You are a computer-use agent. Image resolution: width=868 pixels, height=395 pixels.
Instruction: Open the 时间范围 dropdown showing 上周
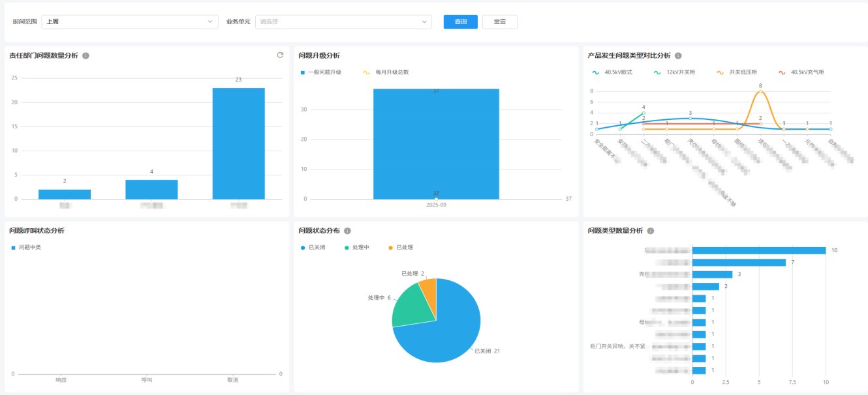coord(130,22)
